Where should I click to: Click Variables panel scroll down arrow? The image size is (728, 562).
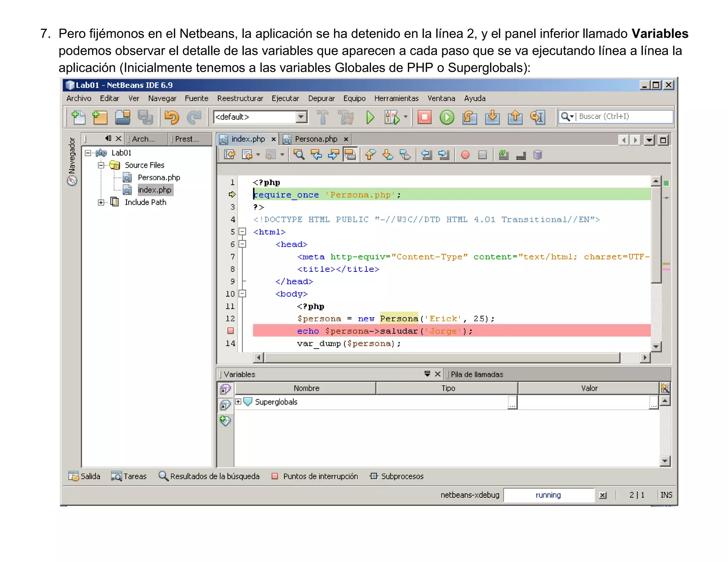point(665,461)
